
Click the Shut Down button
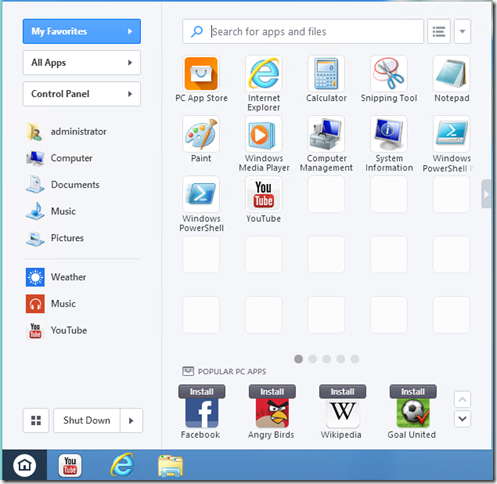coord(87,420)
